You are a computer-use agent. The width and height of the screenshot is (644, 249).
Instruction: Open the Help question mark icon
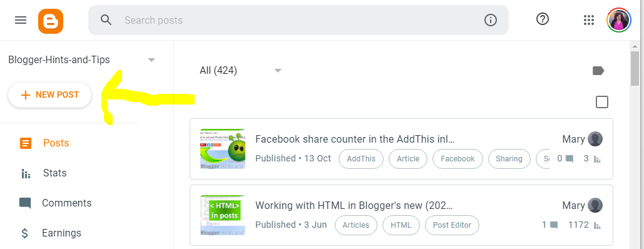[543, 19]
